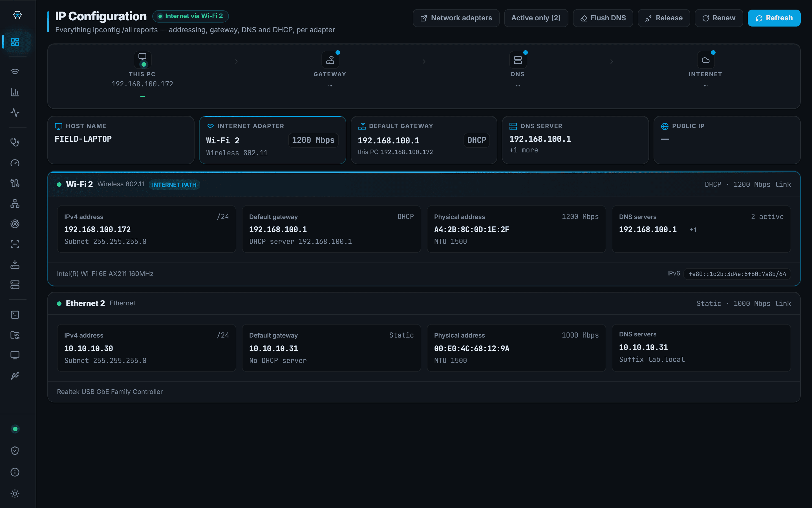Select the HOST NAME card
This screenshot has width=812, height=508.
pos(121,140)
